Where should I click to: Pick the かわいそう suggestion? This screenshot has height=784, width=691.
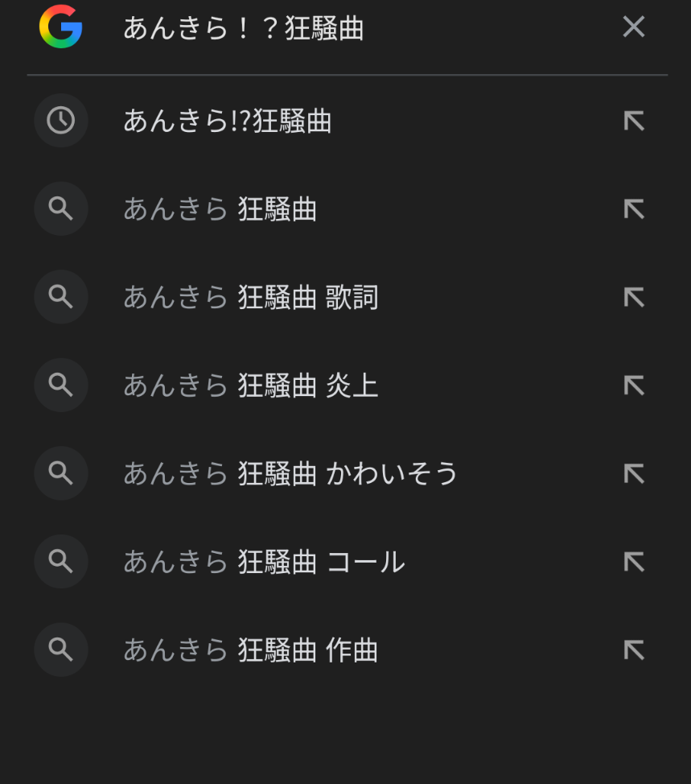point(290,473)
